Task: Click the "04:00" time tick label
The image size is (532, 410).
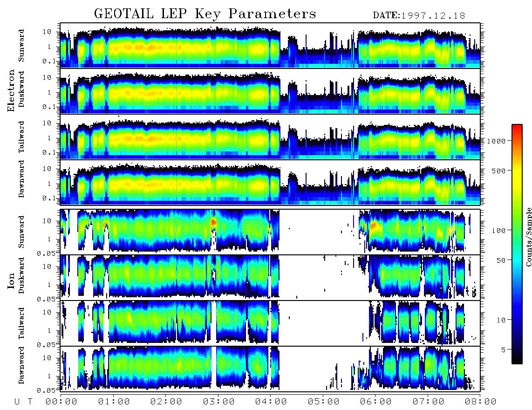Action: click(271, 402)
